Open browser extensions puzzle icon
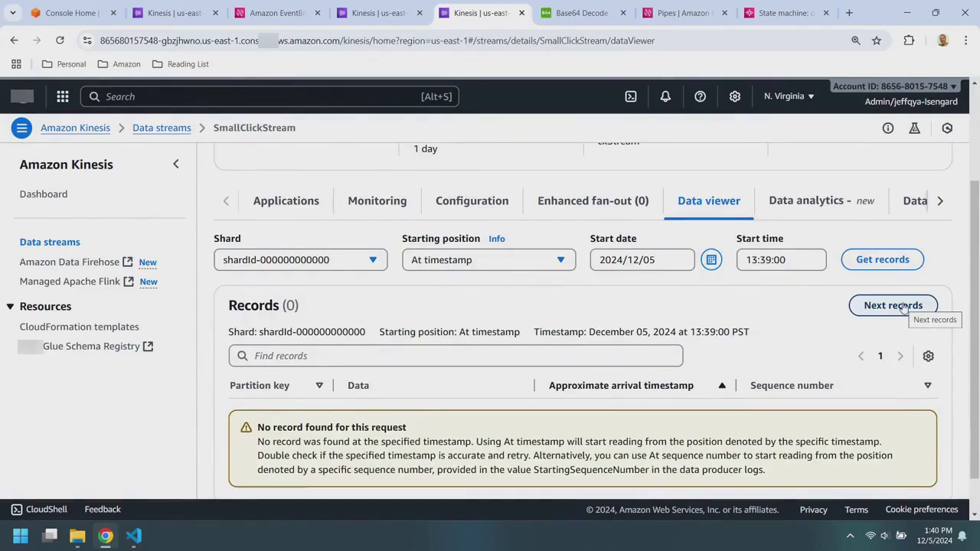Viewport: 980px width, 551px height. (909, 40)
